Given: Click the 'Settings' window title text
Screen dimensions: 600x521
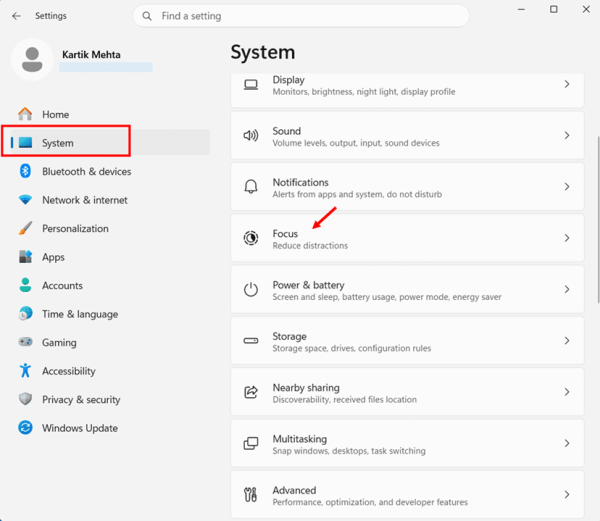Looking at the screenshot, I should 51,16.
